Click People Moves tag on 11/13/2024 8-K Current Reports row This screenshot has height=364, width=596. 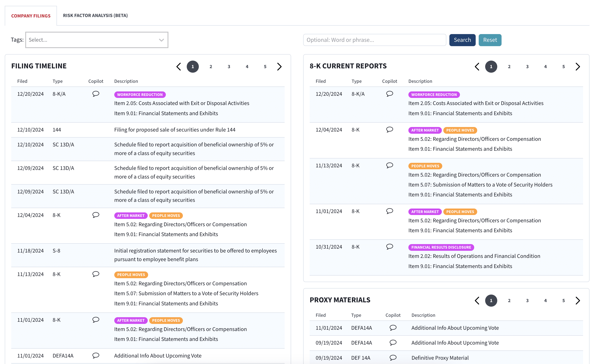click(x=425, y=166)
